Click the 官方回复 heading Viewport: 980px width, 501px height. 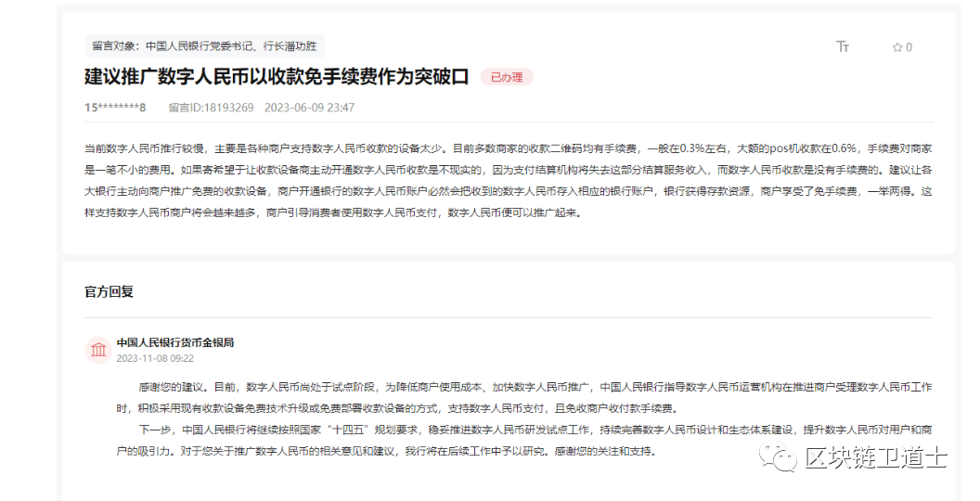109,291
